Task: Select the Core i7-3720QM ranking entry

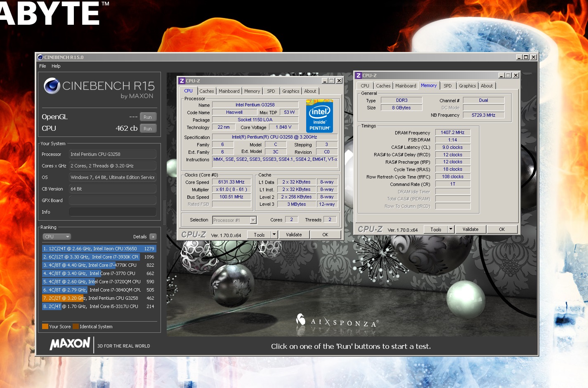Action: [99, 282]
